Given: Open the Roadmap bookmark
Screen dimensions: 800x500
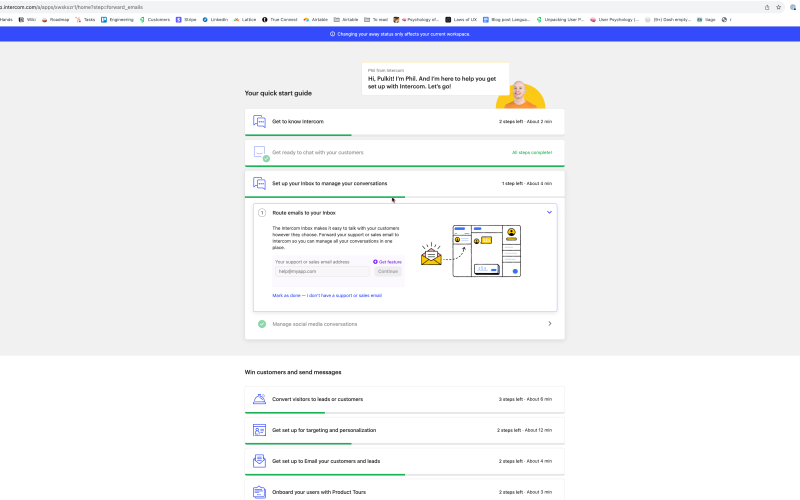Looking at the screenshot, I should 56,19.
